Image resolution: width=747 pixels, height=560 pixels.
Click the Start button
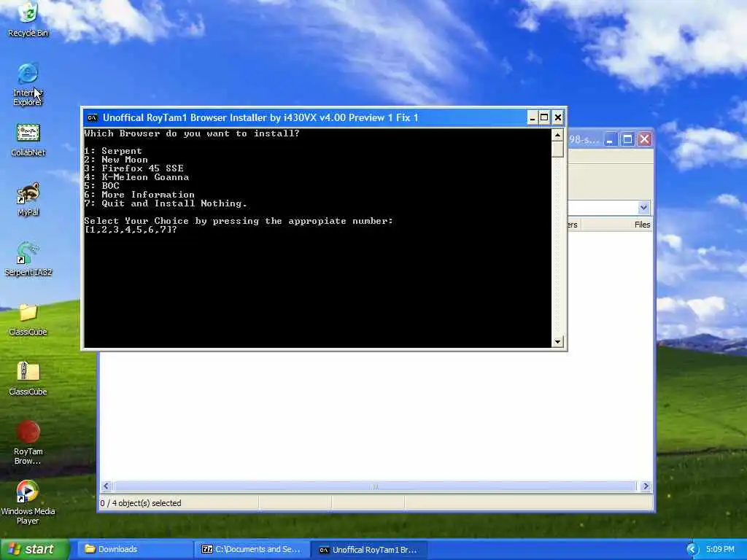[35, 550]
